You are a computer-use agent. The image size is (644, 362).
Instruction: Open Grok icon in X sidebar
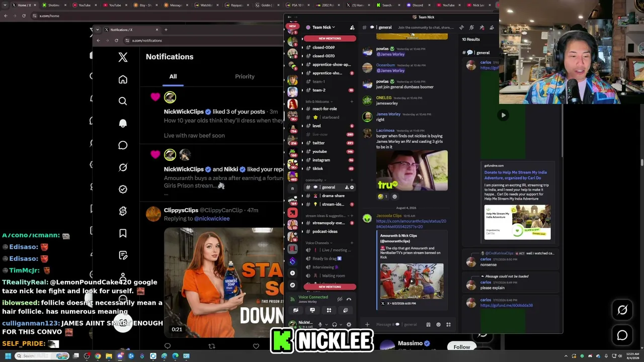coord(123,167)
